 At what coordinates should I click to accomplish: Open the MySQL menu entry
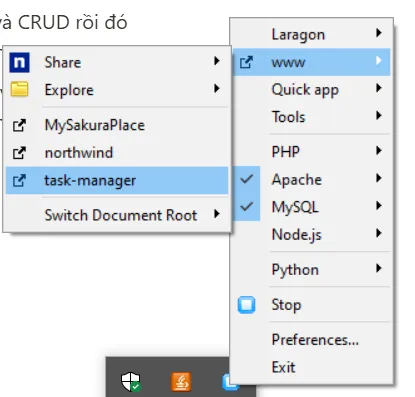(x=311, y=207)
